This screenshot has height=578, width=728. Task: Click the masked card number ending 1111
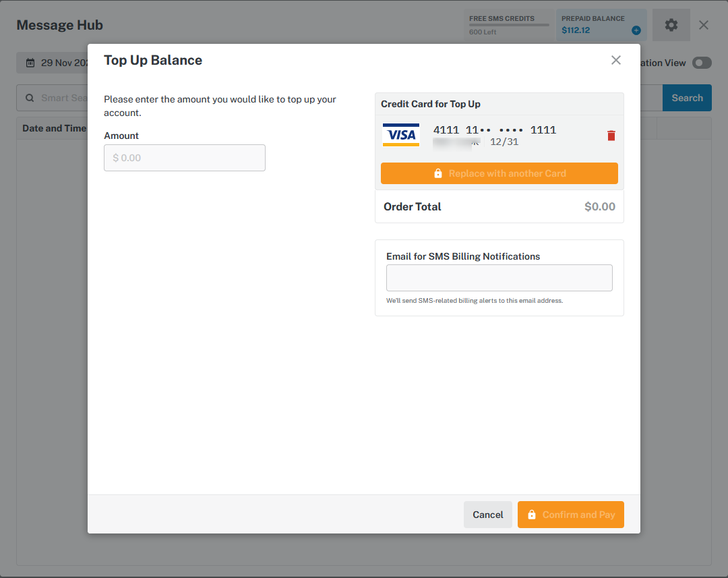point(494,129)
